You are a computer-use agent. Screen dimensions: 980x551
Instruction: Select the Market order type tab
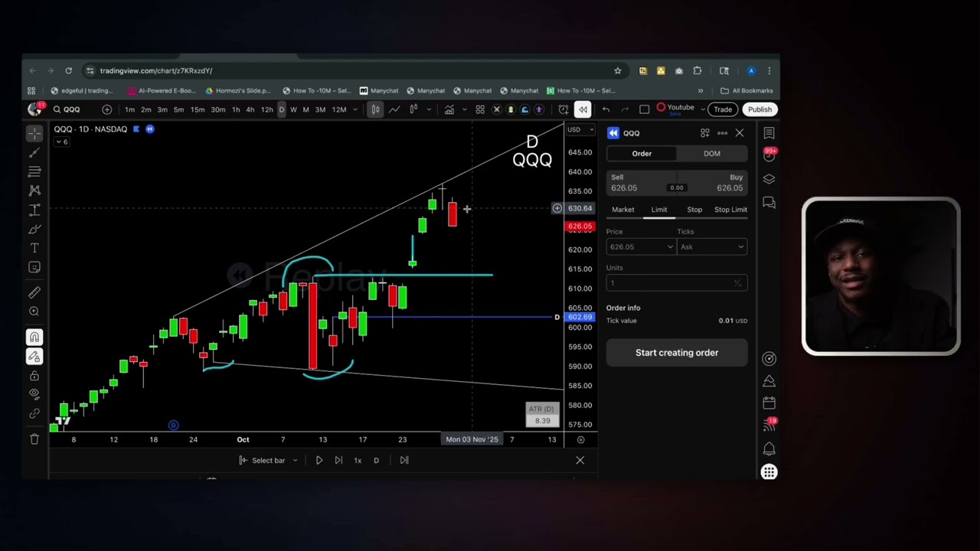point(622,210)
